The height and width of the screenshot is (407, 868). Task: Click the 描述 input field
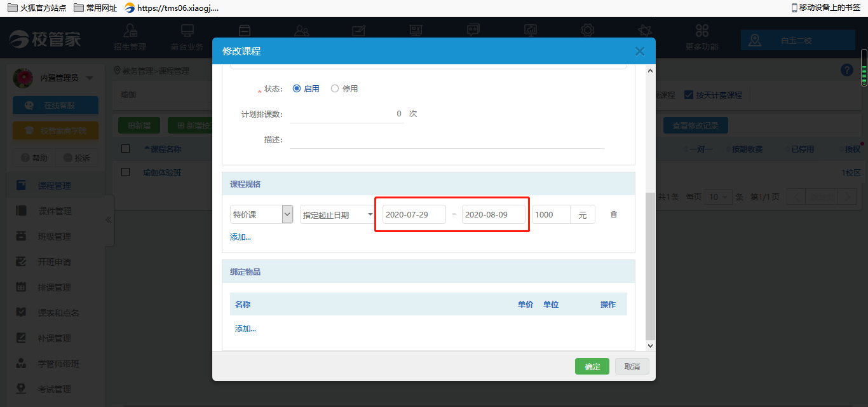click(447, 140)
